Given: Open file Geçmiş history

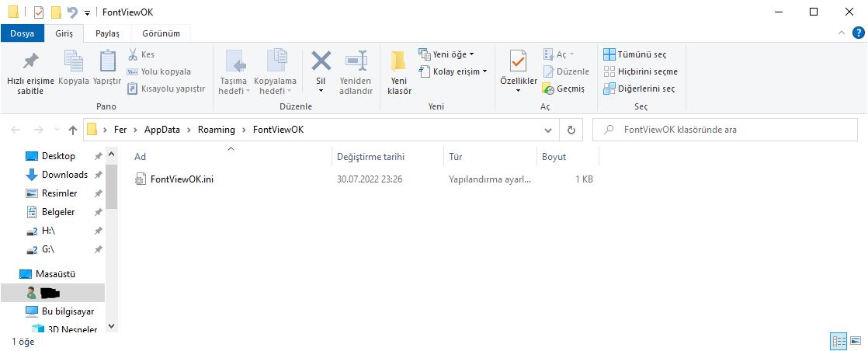Looking at the screenshot, I should [x=564, y=89].
